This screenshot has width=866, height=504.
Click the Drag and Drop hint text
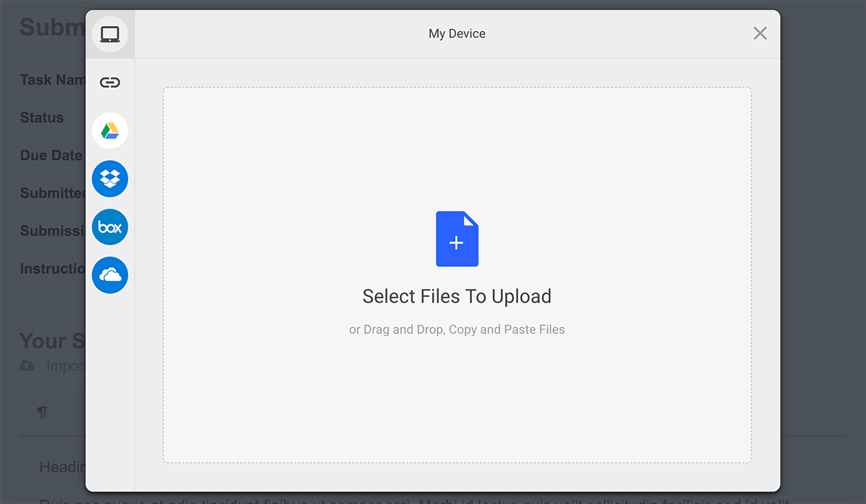pyautogui.click(x=457, y=329)
